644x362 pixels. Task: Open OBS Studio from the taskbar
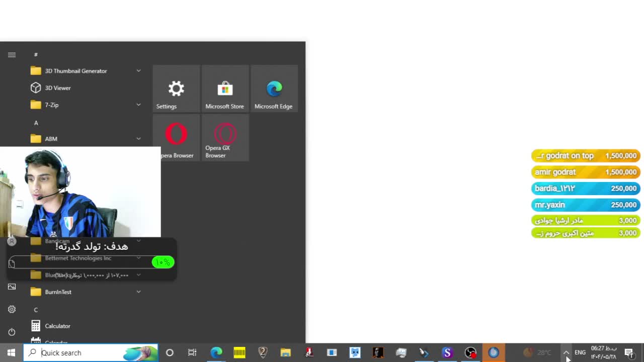[x=470, y=352]
